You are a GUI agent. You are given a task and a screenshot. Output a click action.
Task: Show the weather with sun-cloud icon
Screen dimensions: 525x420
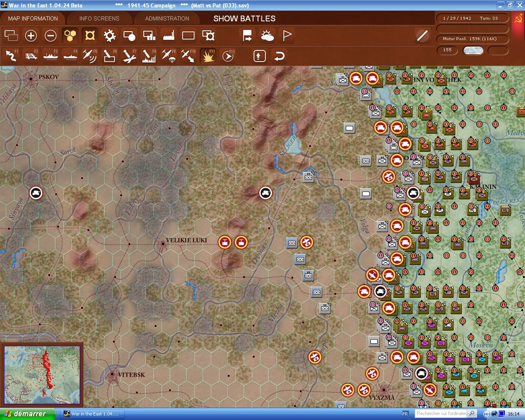pyautogui.click(x=267, y=36)
